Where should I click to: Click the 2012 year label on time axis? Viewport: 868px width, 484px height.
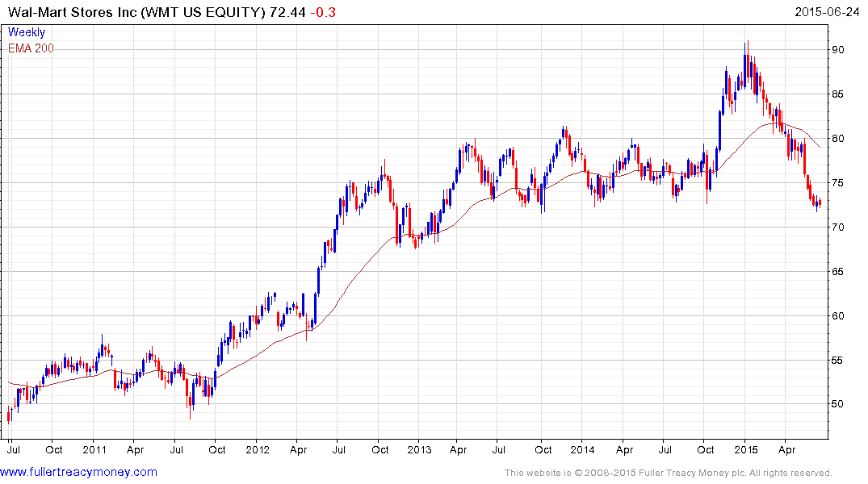258,449
